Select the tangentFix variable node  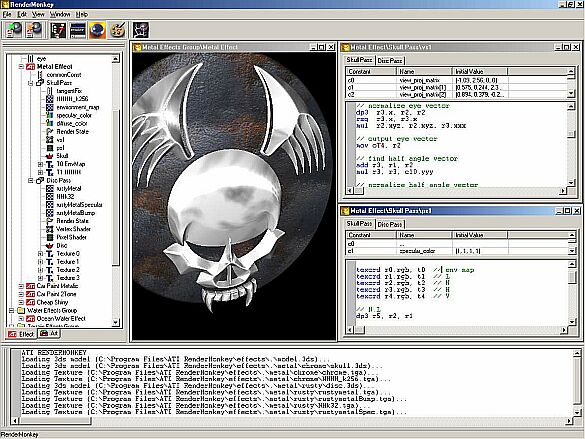(69, 91)
